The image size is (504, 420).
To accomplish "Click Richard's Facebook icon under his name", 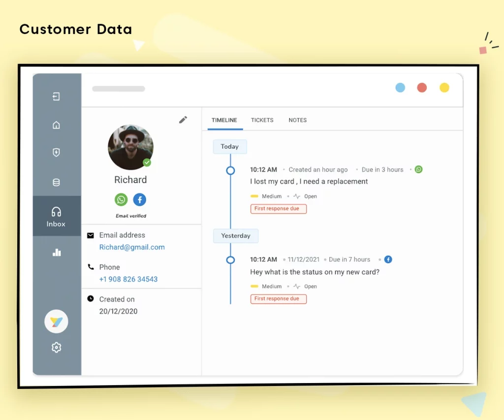I will pyautogui.click(x=139, y=200).
